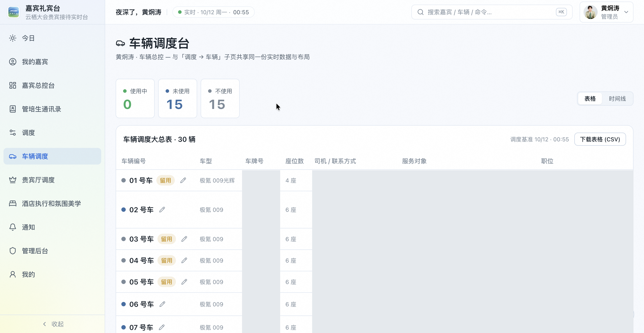
Task: Click 极氪 009光辉 model cell
Action: click(217, 181)
